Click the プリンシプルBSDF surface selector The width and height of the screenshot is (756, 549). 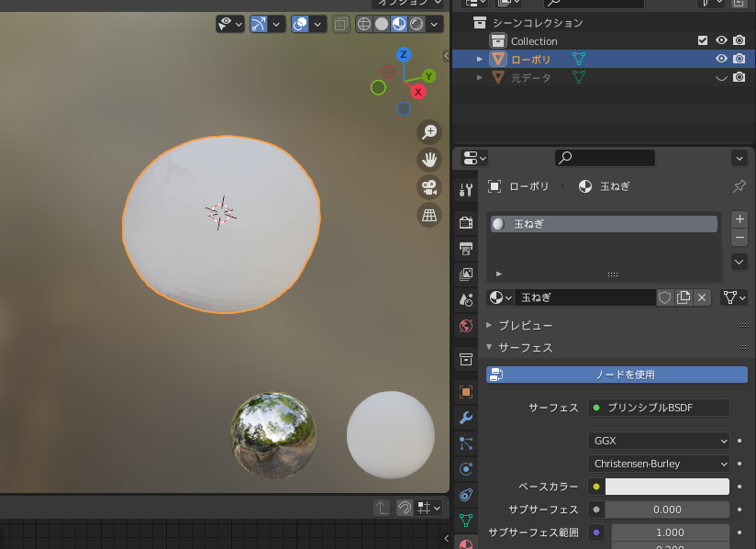click(x=659, y=407)
